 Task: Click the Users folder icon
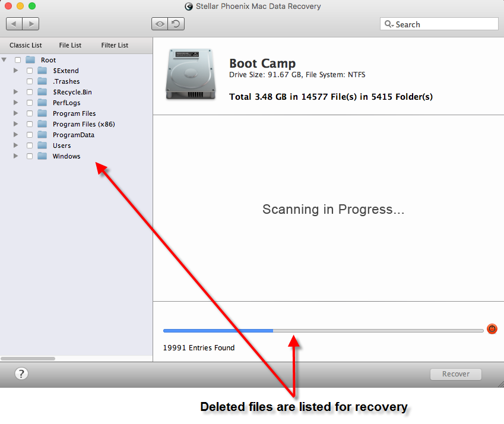42,145
